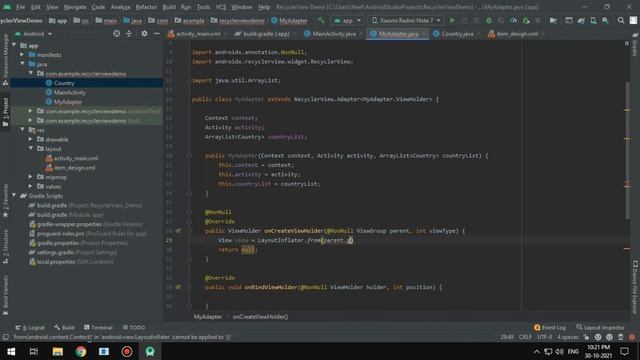Toggle the Project tool window stripe button

(x=5, y=112)
